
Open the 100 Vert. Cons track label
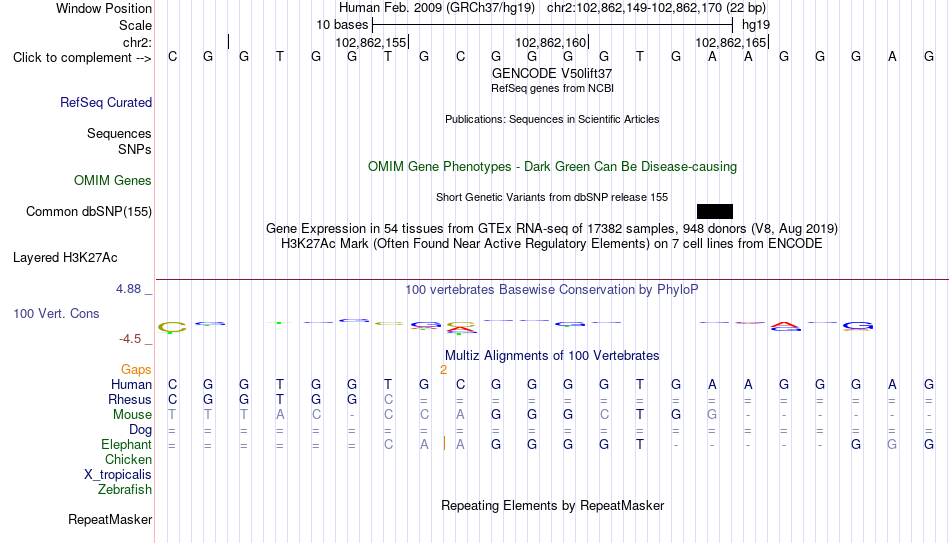click(x=56, y=313)
